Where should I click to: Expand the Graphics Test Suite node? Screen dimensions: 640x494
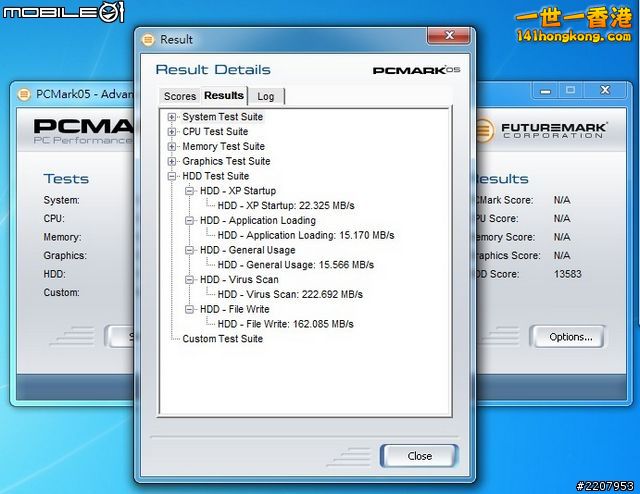tap(172, 161)
